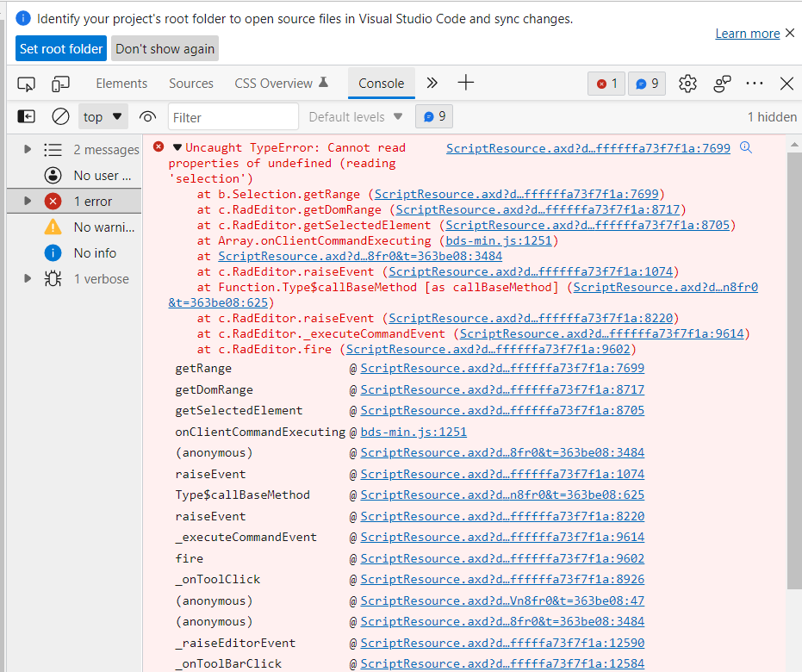Collapse the Uncaught TypeError stack trace

(177, 147)
